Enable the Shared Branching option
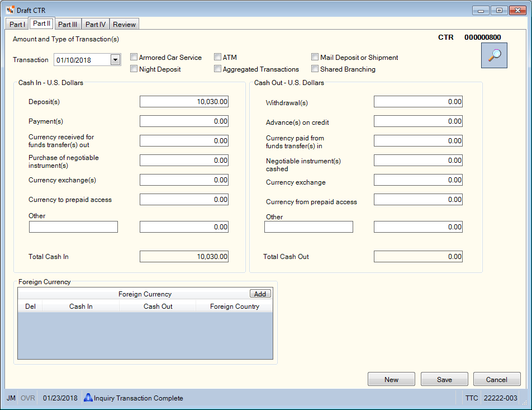 click(x=315, y=69)
